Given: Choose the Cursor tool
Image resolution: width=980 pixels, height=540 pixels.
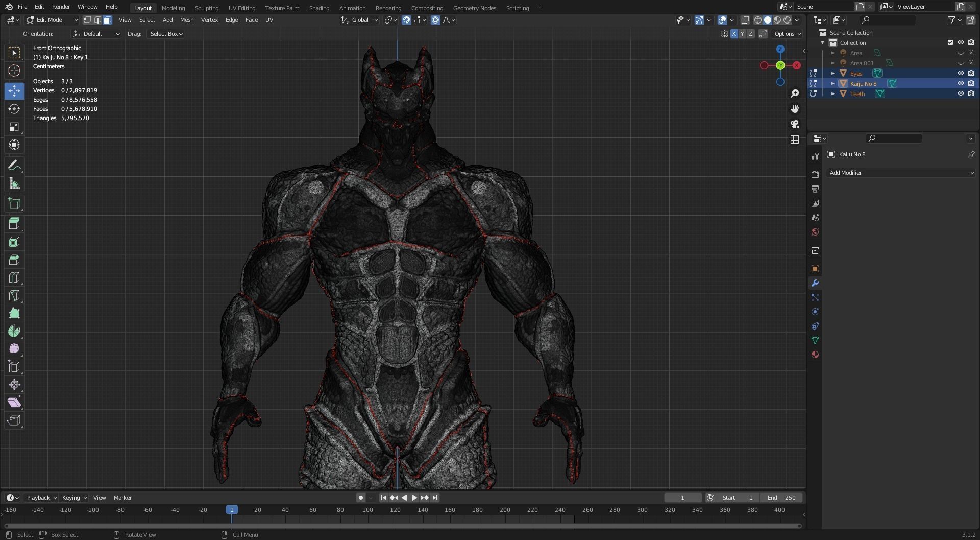Looking at the screenshot, I should (14, 71).
